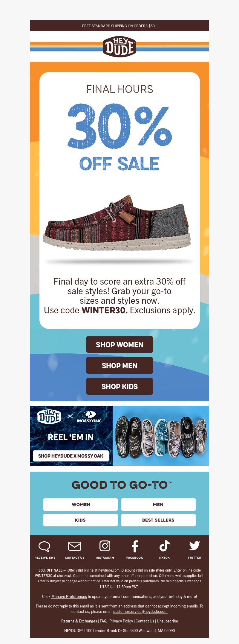Click the customerservice@heydude.com email link
The width and height of the screenshot is (239, 644).
[140, 611]
